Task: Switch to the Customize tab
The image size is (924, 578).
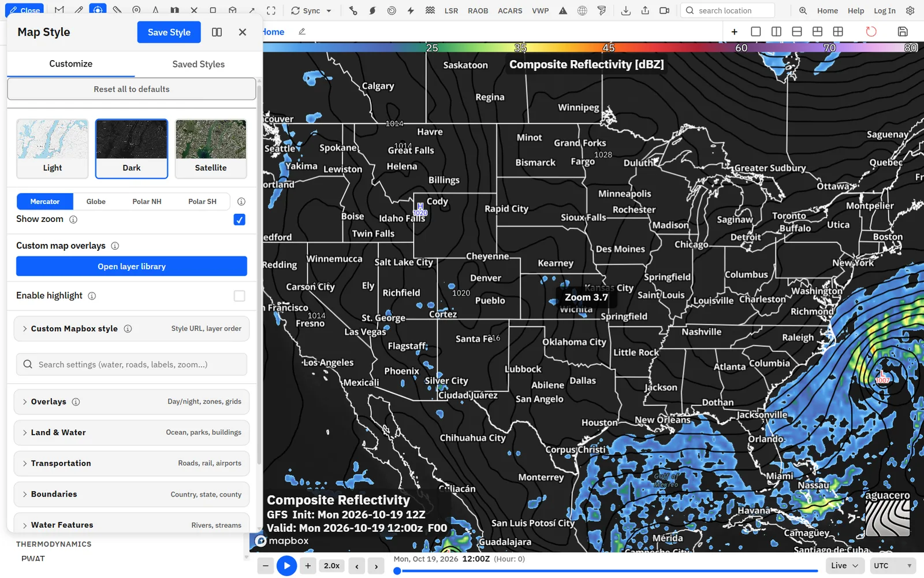Action: 70,64
